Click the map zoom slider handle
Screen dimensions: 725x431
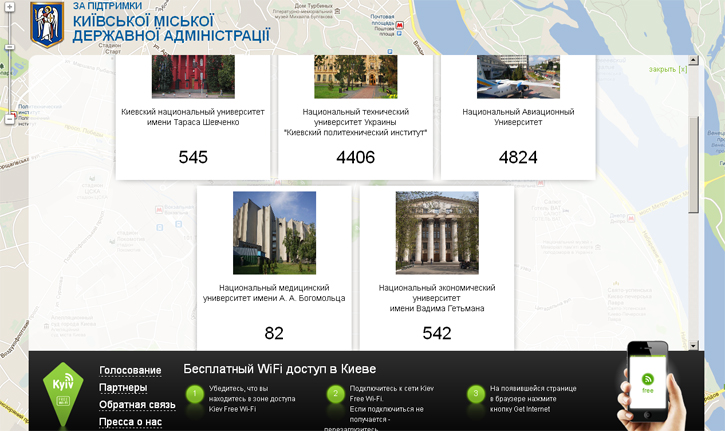pos(10,47)
